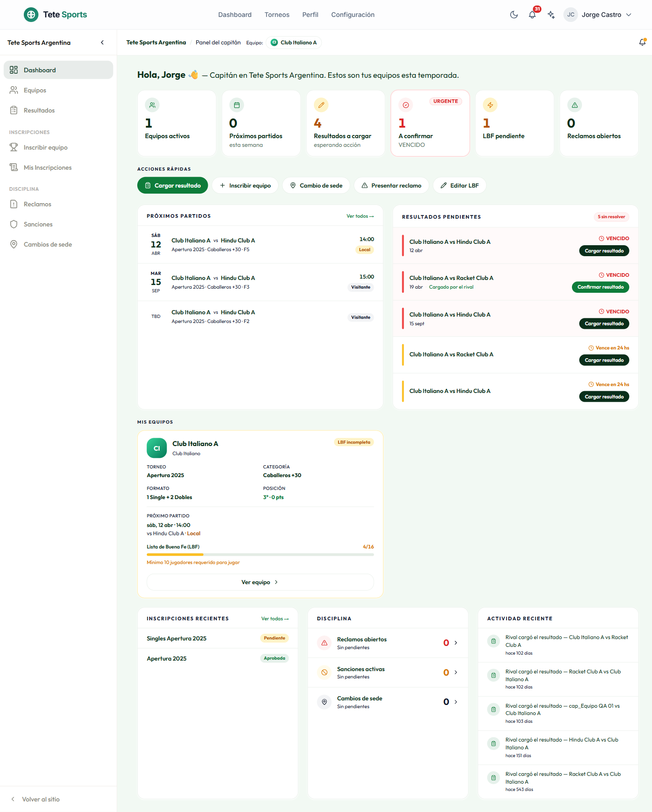Click the Cargar resultado quick action
The height and width of the screenshot is (812, 652).
(x=172, y=185)
